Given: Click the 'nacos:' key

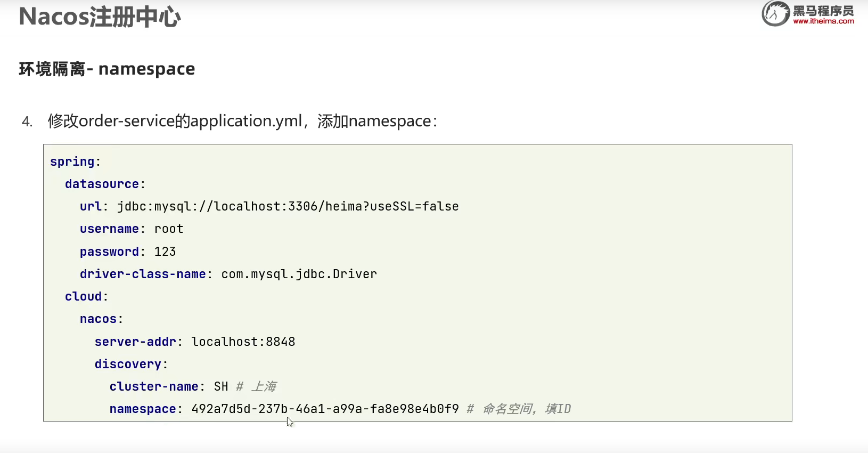Looking at the screenshot, I should point(102,319).
